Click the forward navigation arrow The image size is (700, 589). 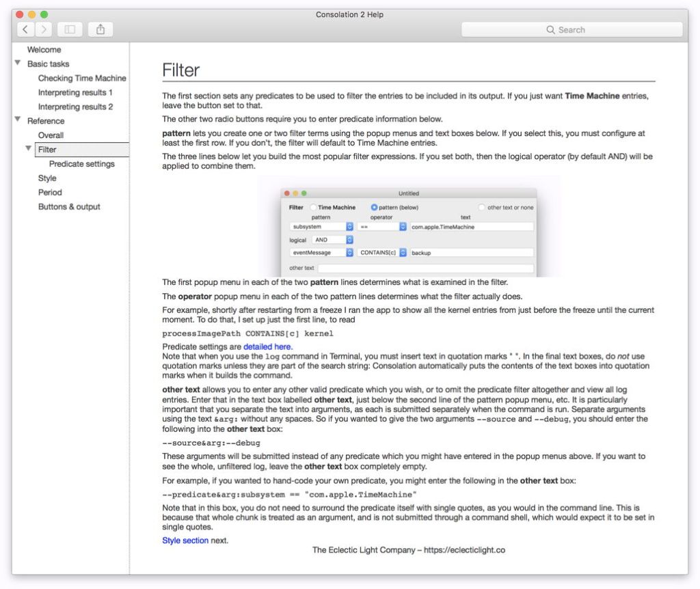point(44,29)
